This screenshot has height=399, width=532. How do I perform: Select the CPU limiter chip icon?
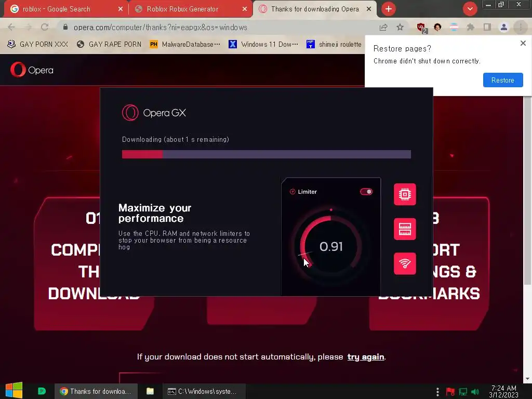[405, 194]
